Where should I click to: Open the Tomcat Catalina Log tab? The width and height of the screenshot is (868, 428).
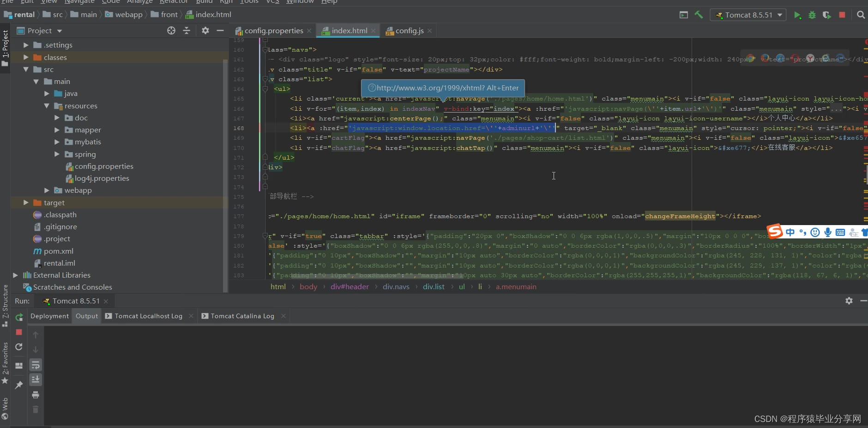coord(242,316)
